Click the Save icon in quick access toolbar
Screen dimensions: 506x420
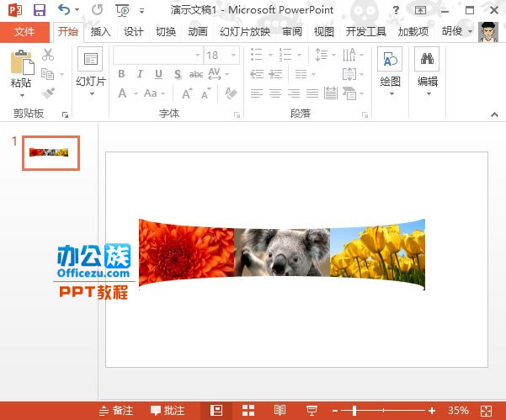[x=40, y=10]
